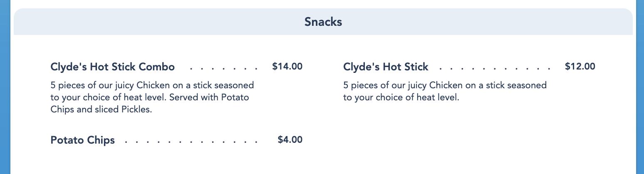Open the Clyde's Hot Stick Combo item
The width and height of the screenshot is (644, 174).
[x=112, y=67]
